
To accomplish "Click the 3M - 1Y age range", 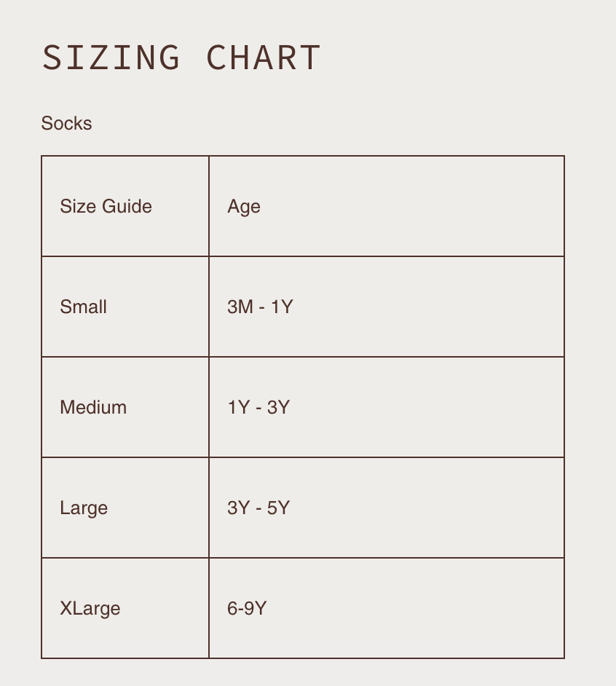I will [x=260, y=307].
